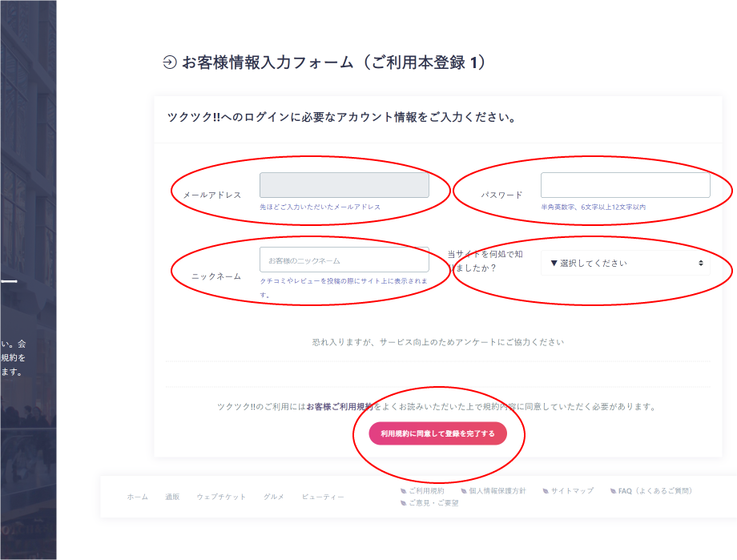Click 利用規約に同意して登録を完了する button
Viewport: 737px width, 560px height.
pos(437,433)
